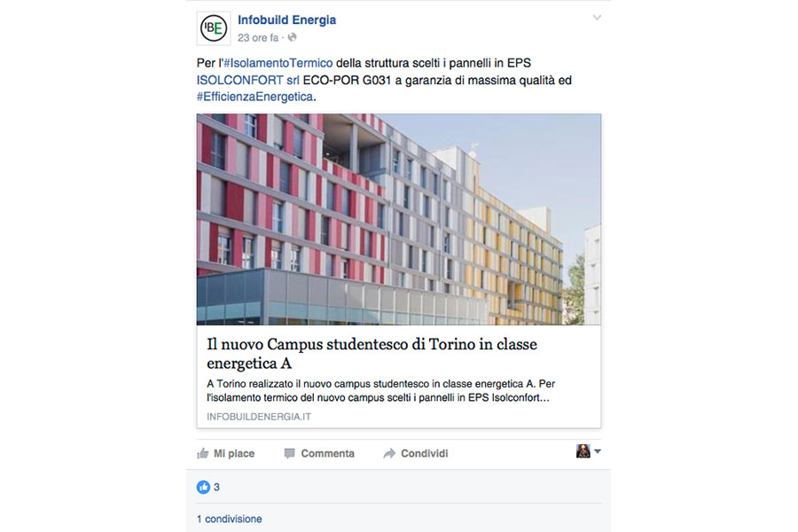Click the blue like reaction icon

[x=203, y=487]
